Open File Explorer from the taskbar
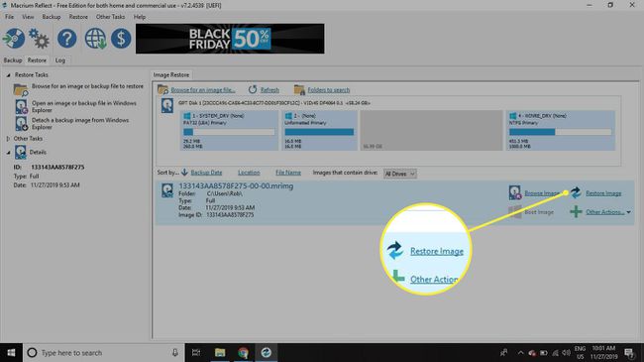Viewport: 644px width, 362px height. [x=220, y=352]
